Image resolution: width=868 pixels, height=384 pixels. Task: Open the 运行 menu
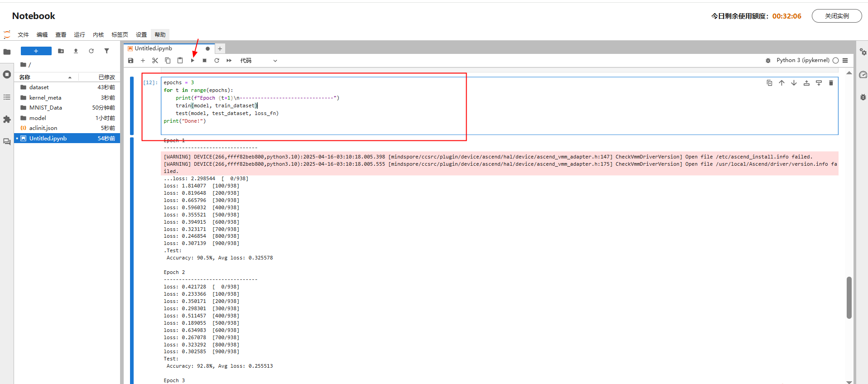pyautogui.click(x=79, y=34)
